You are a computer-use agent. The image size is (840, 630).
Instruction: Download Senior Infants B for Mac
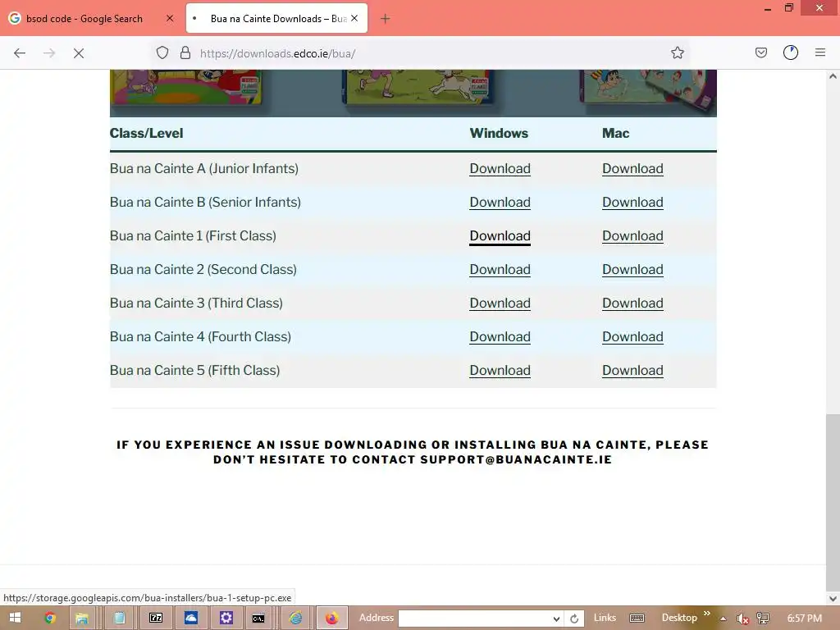632,203
